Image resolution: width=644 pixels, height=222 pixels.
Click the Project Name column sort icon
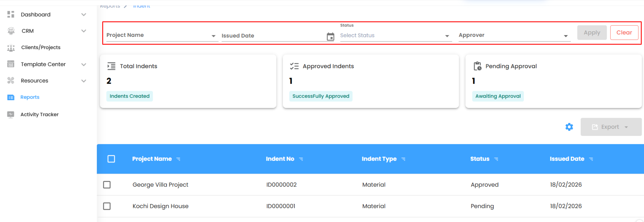178,159
